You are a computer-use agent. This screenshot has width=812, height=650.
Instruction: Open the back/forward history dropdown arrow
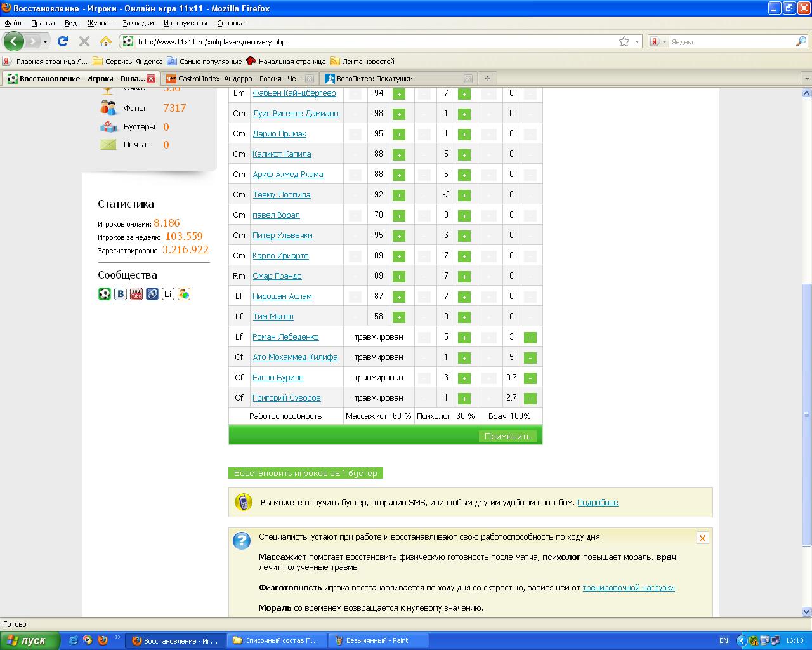[x=45, y=41]
